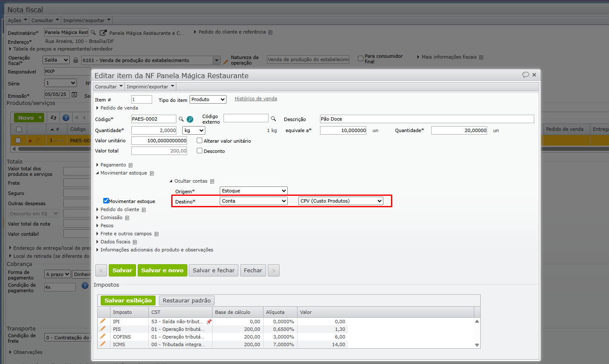Open the comment bubble icon in the dialog header

point(525,75)
